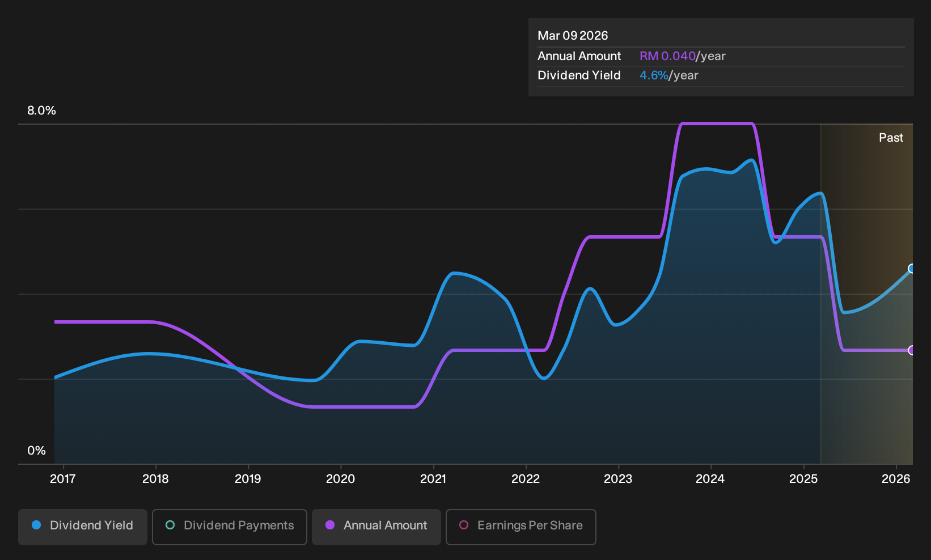This screenshot has width=931, height=560.
Task: Click the 2023 x-axis label
Action: click(x=618, y=479)
